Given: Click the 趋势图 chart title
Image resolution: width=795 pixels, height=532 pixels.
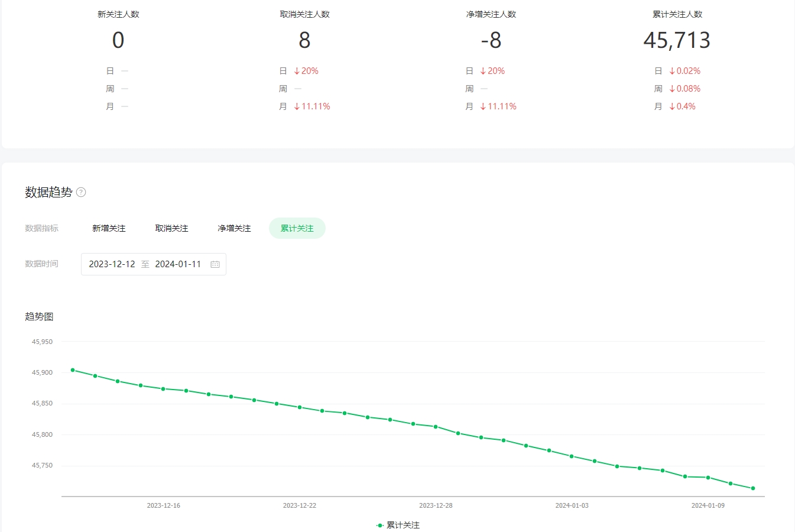Looking at the screenshot, I should coord(39,316).
